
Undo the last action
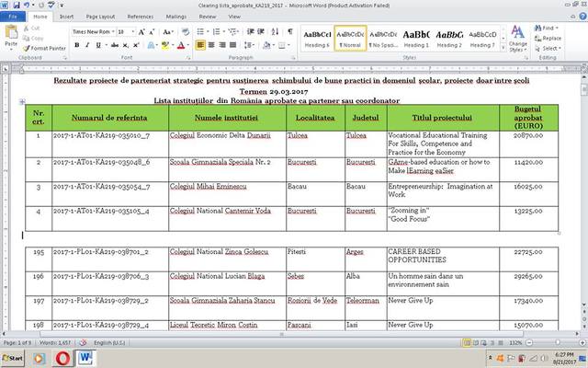click(27, 6)
